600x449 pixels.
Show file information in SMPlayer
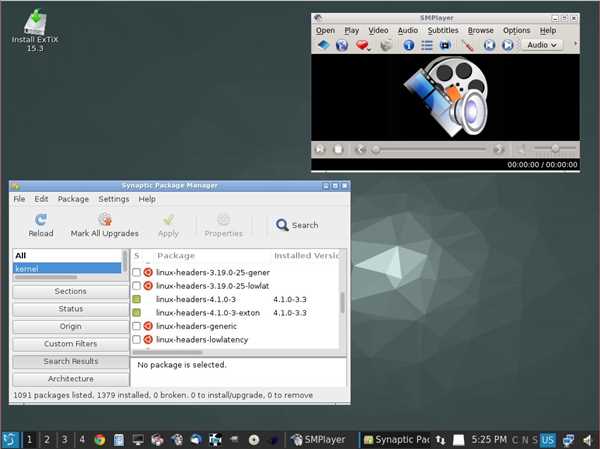[409, 45]
